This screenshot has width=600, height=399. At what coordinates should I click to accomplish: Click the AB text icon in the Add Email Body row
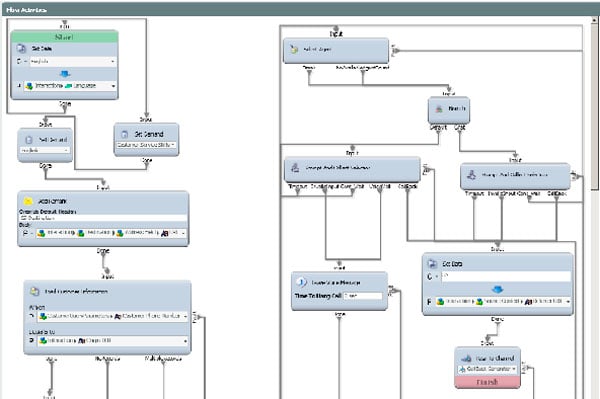click(x=165, y=233)
